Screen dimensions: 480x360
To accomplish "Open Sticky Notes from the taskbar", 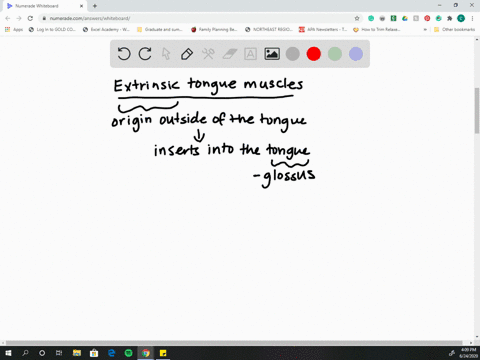I will coord(163,353).
